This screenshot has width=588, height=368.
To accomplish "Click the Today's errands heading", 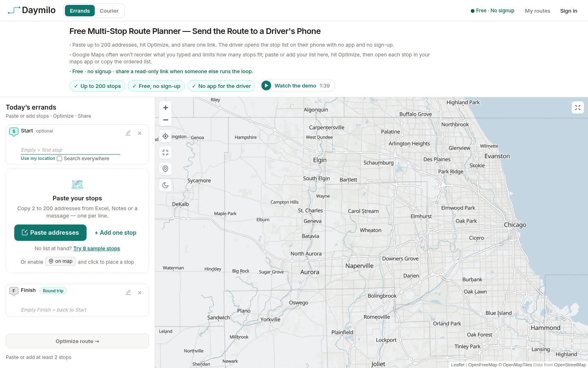I will 31,107.
